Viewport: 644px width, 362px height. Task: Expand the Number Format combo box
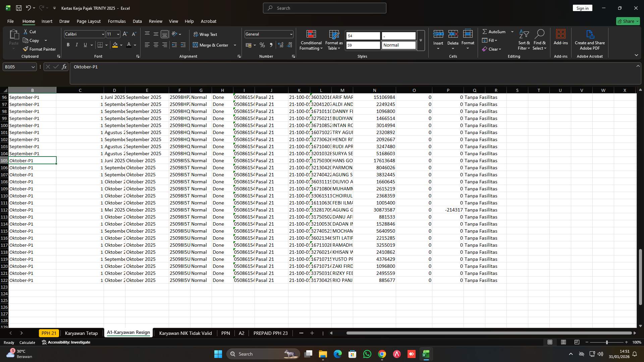pos(290,34)
